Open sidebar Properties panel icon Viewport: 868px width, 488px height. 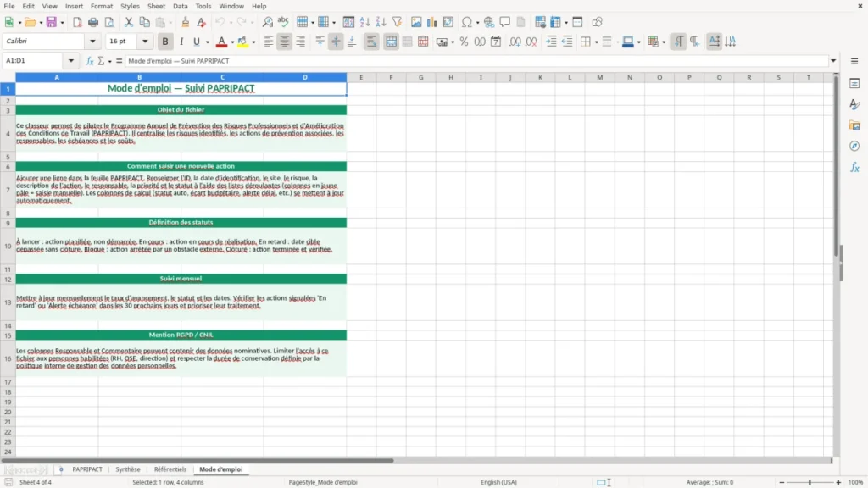point(854,84)
